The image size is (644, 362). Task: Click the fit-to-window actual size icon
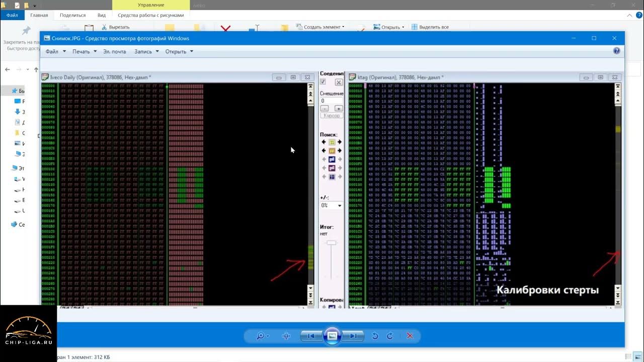coord(286,336)
